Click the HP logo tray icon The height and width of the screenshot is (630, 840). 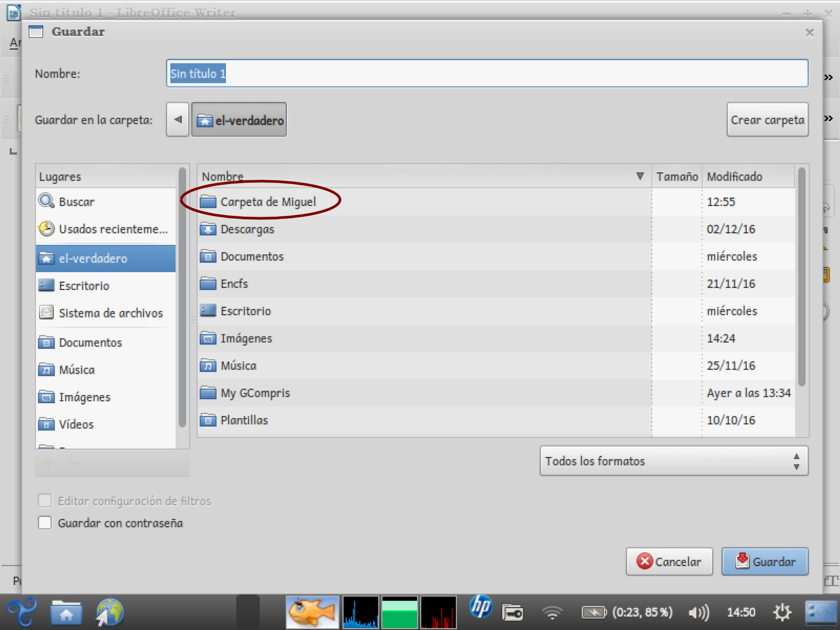(480, 607)
